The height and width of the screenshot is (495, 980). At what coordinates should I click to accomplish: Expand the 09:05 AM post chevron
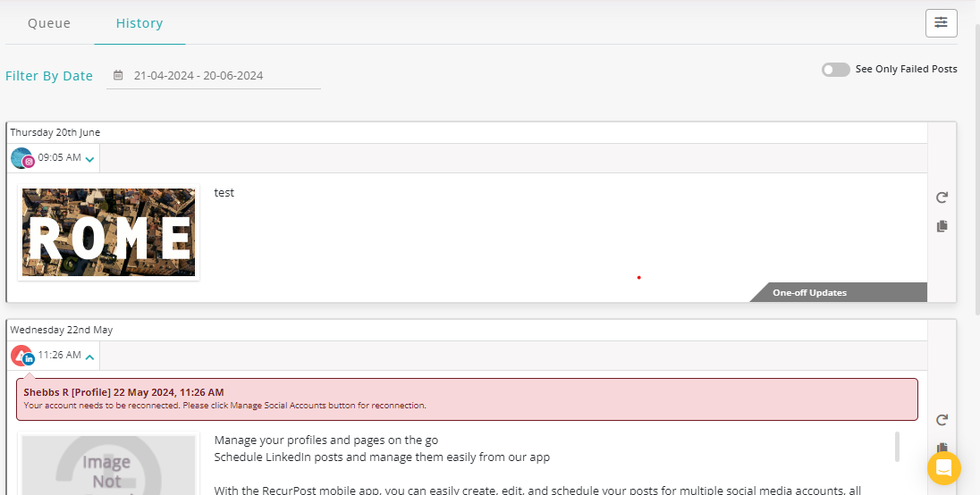click(x=89, y=159)
